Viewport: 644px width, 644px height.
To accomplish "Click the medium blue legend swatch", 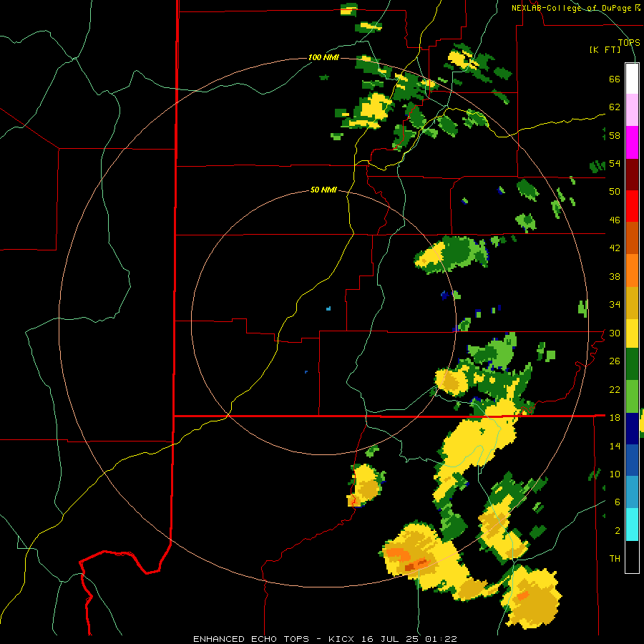I will tap(632, 460).
